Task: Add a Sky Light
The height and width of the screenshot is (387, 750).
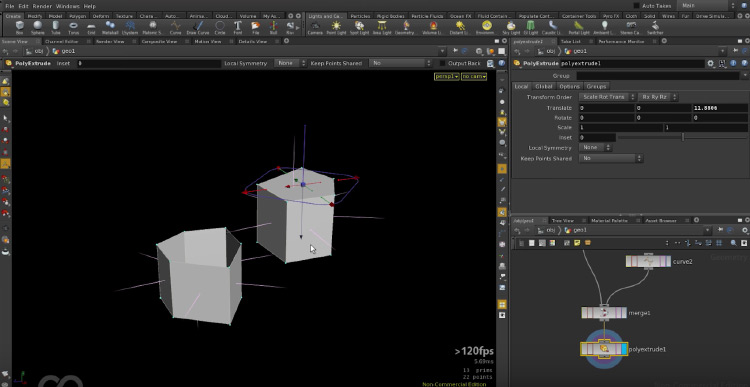Action: pyautogui.click(x=511, y=28)
